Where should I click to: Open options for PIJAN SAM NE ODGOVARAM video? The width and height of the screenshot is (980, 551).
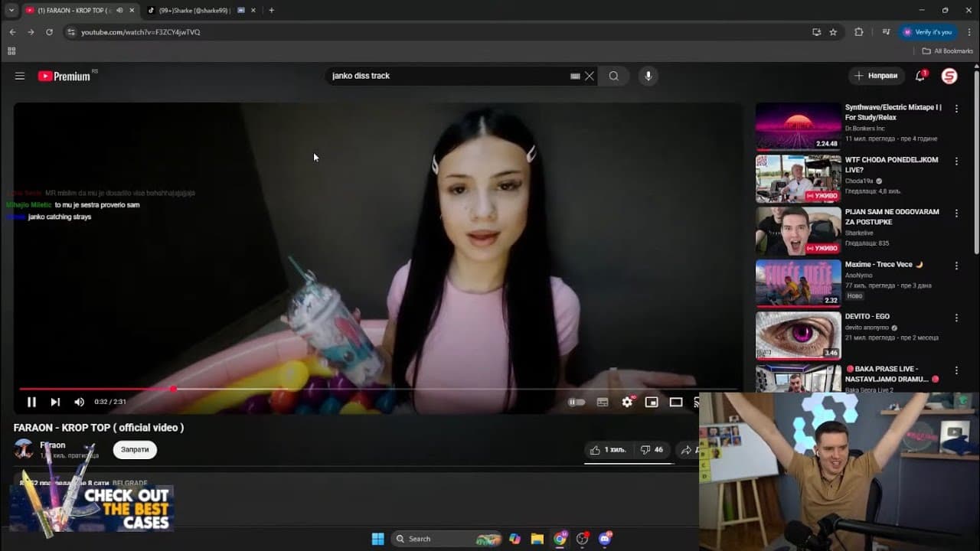956,213
